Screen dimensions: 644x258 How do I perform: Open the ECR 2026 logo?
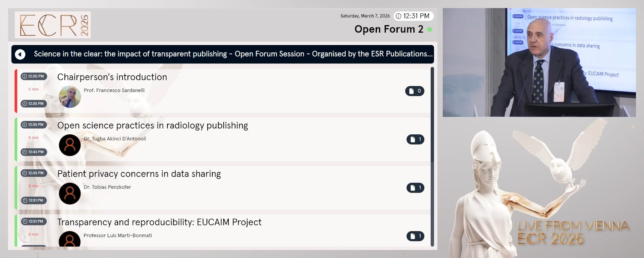point(53,25)
